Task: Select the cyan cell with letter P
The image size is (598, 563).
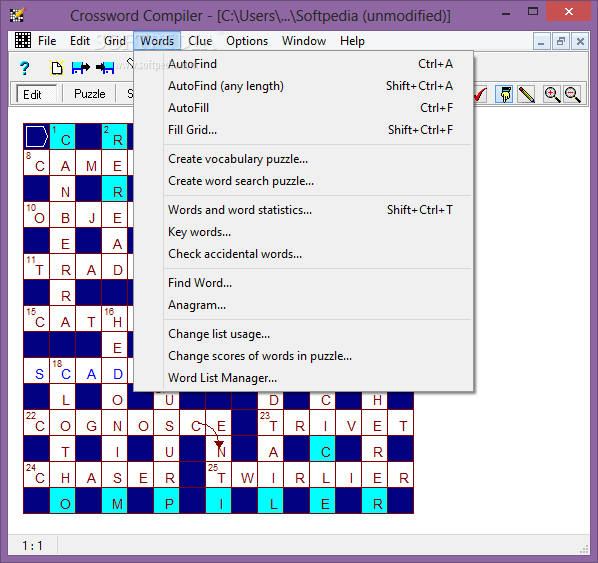Action: [x=167, y=501]
